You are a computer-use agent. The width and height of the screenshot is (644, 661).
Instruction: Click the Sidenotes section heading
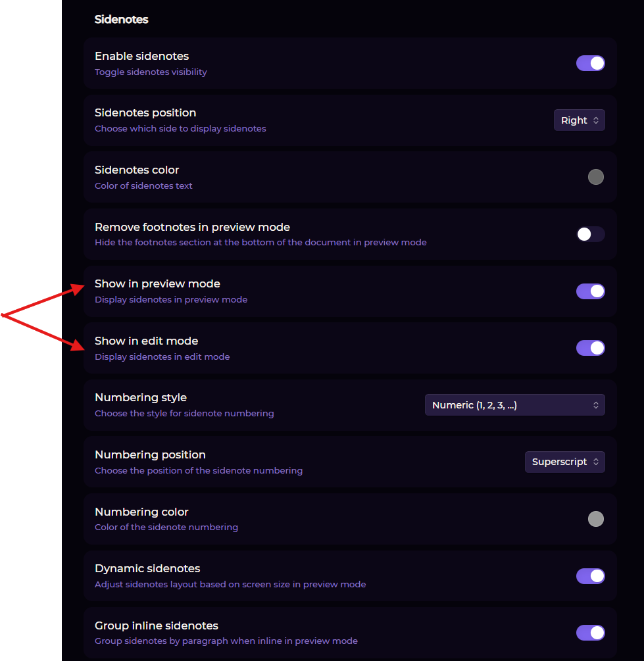(122, 20)
